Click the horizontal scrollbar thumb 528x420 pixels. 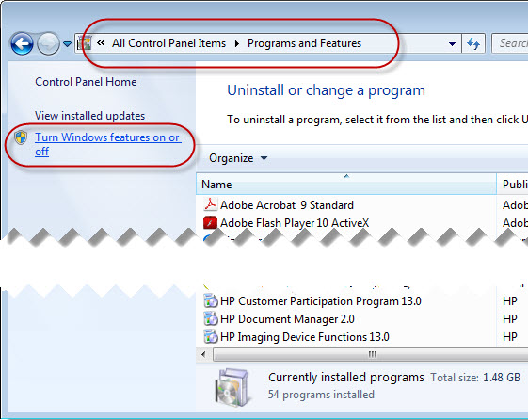(371, 354)
